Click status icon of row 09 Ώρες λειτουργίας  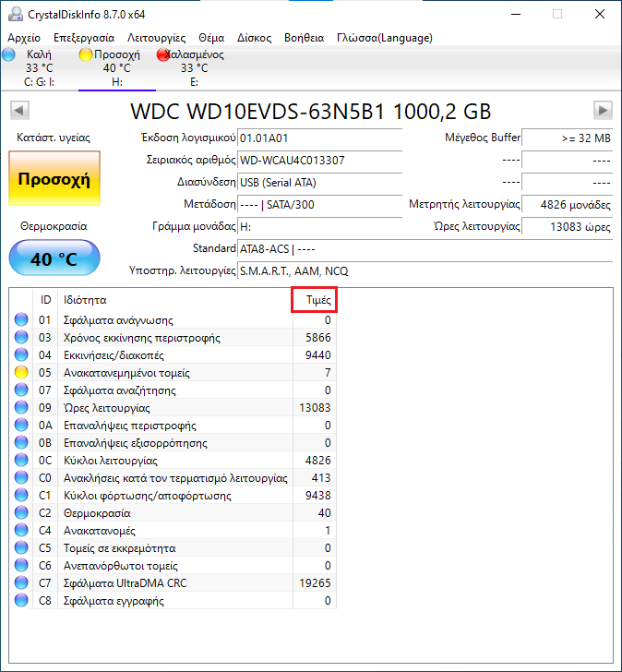[x=21, y=408]
